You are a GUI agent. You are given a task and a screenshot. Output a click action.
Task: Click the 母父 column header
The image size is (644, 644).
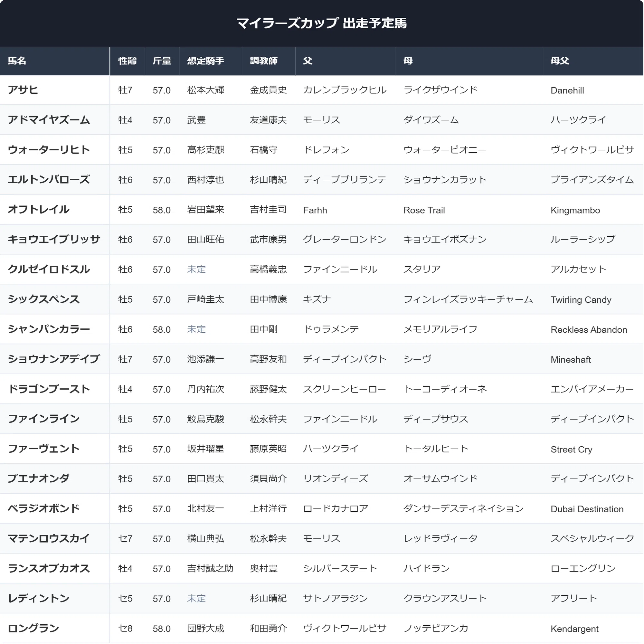[593, 61]
